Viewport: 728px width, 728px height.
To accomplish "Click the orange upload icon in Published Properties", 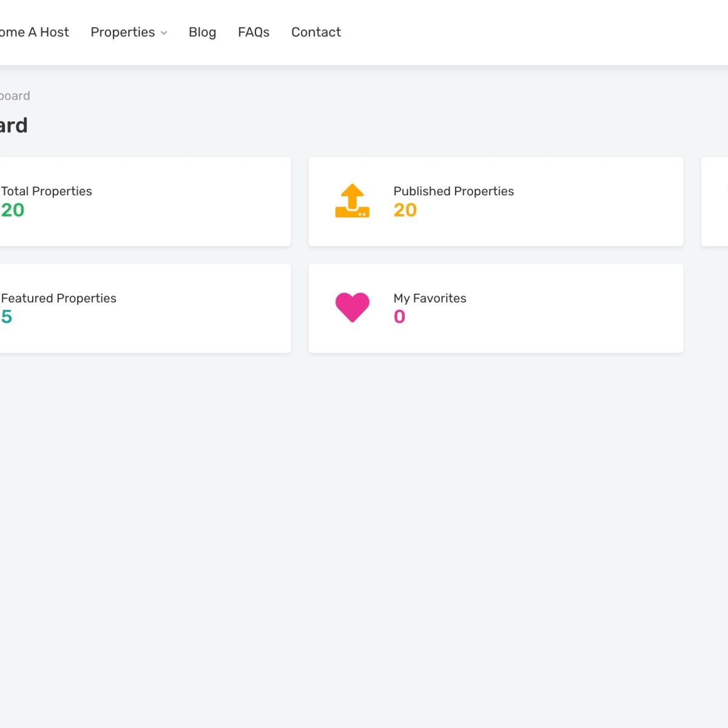I will pyautogui.click(x=352, y=201).
